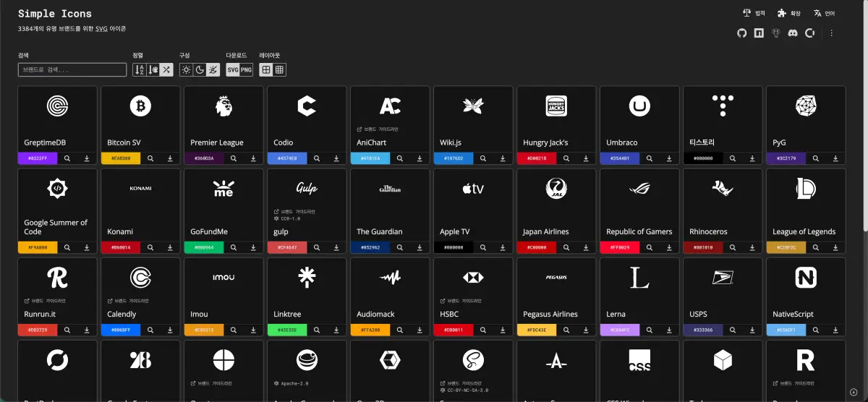
Task: Open the extensions (확장) menu
Action: (789, 13)
